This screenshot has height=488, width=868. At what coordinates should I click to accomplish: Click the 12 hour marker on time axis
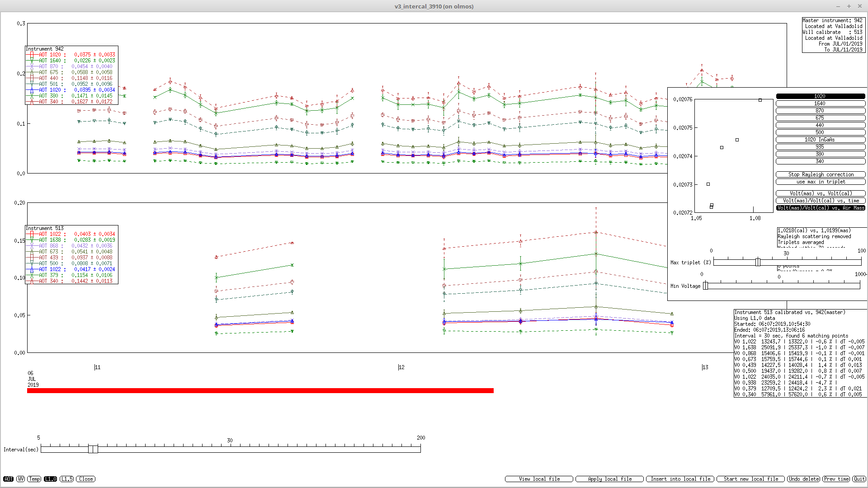coord(401,367)
